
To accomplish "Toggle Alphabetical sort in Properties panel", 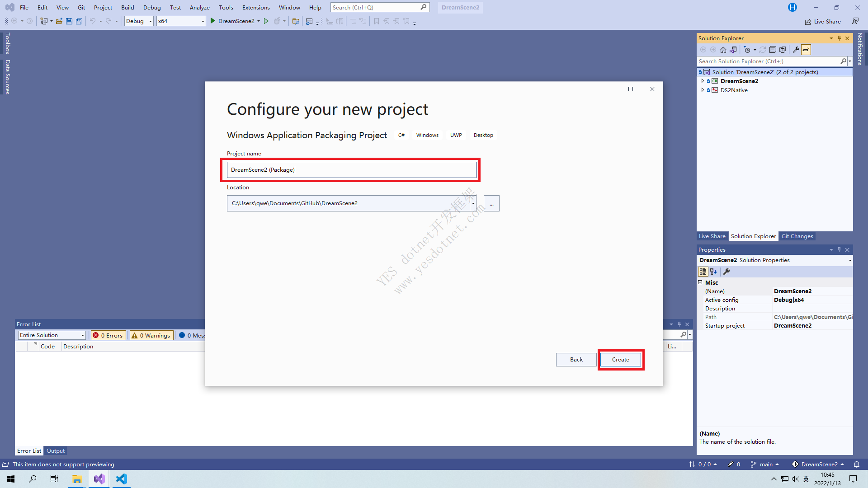I will (x=713, y=272).
